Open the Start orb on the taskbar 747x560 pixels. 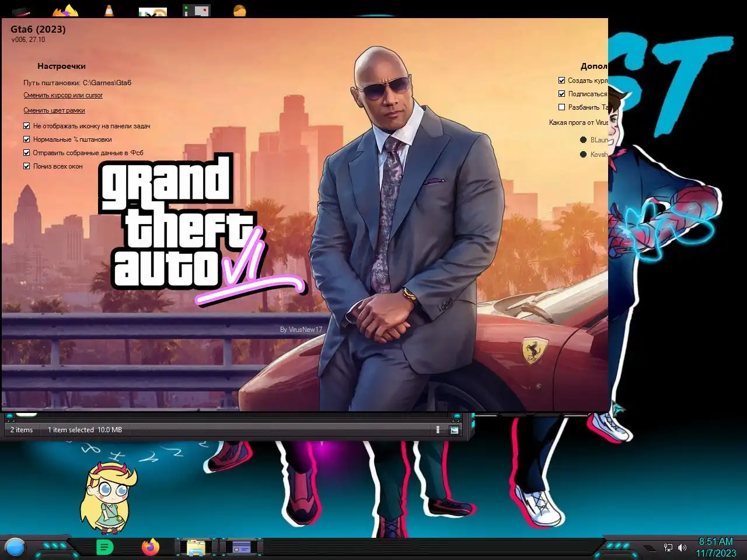(x=15, y=547)
